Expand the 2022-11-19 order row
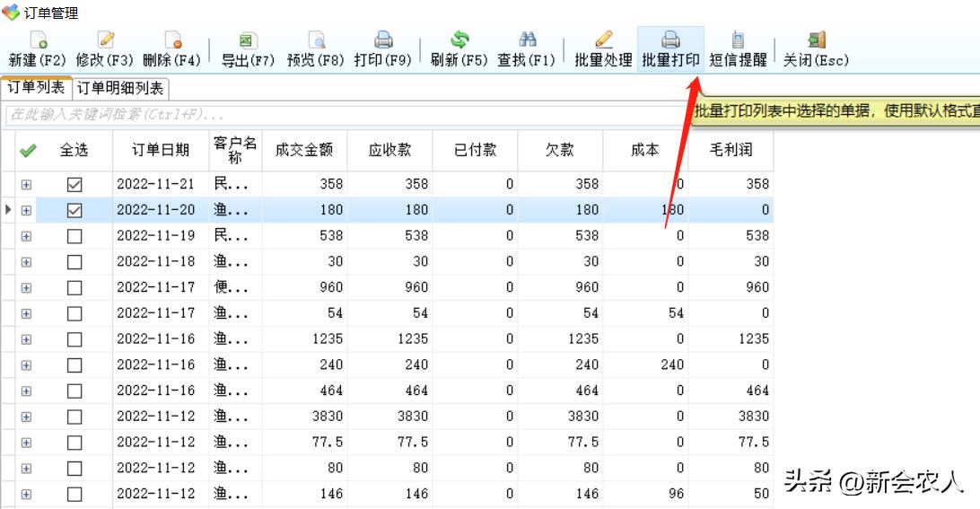Image resolution: width=980 pixels, height=509 pixels. 26,236
